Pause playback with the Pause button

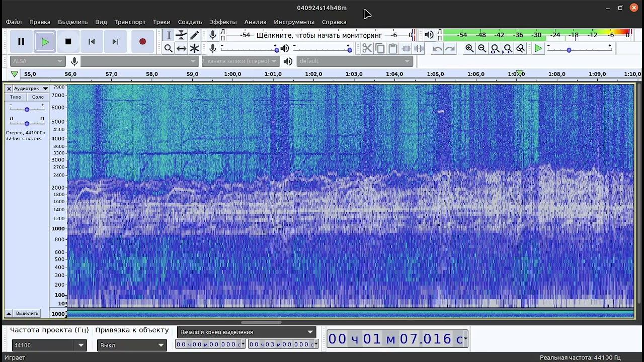pyautogui.click(x=21, y=42)
